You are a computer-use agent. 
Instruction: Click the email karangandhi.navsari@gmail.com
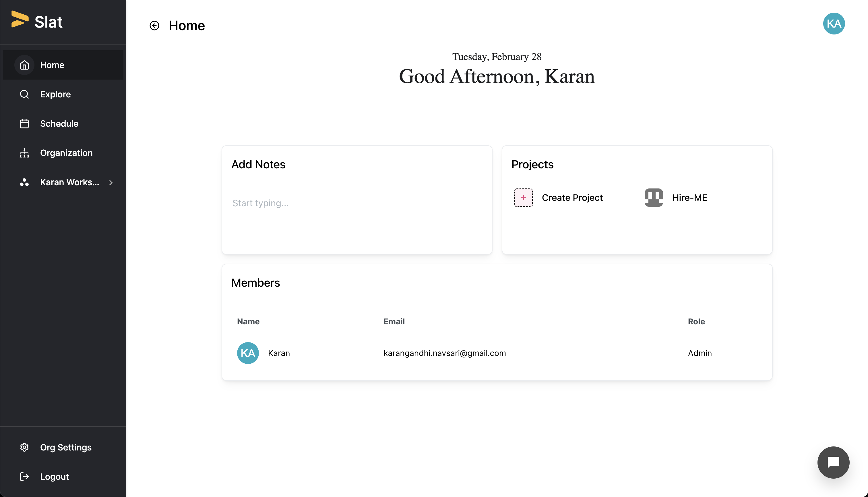tap(444, 353)
